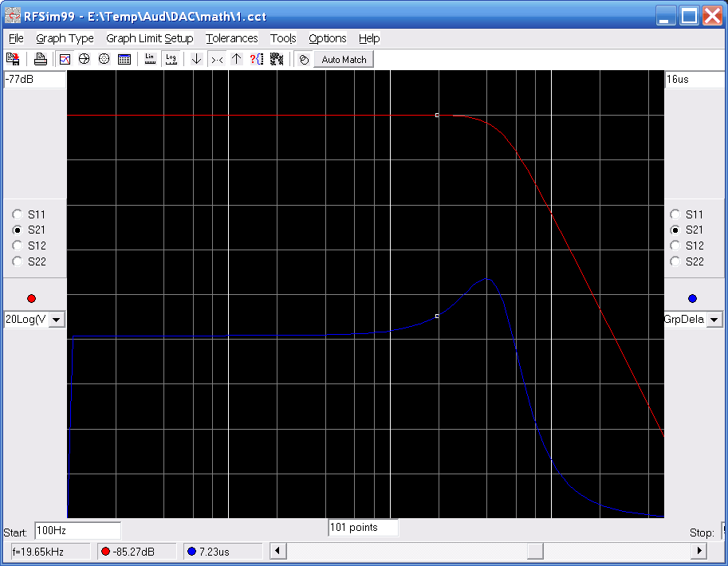
Task: Click the Start frequency field showing 100Hz
Action: [77, 531]
